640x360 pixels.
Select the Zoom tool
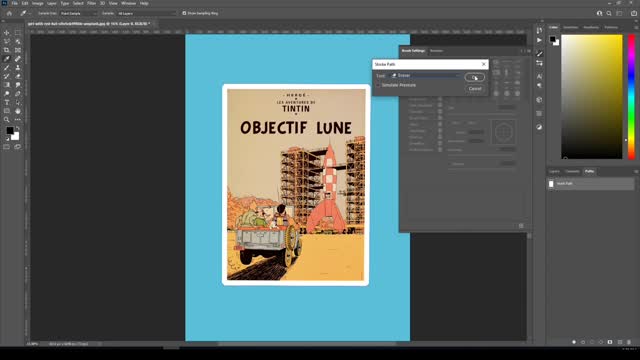click(x=7, y=120)
